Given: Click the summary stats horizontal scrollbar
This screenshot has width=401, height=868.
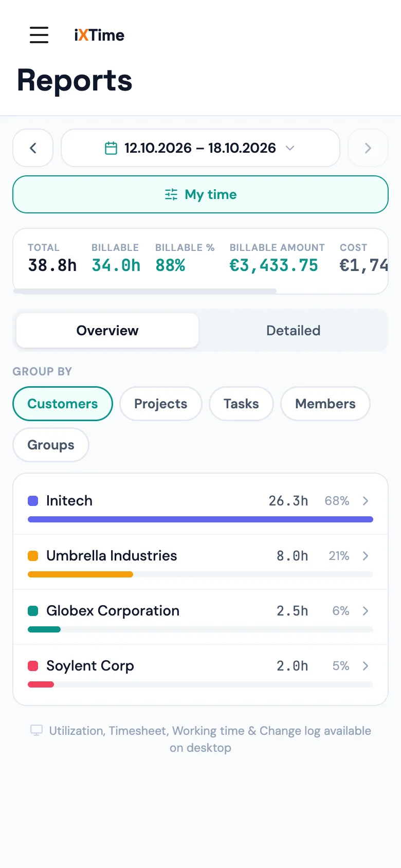Looking at the screenshot, I should [145, 291].
